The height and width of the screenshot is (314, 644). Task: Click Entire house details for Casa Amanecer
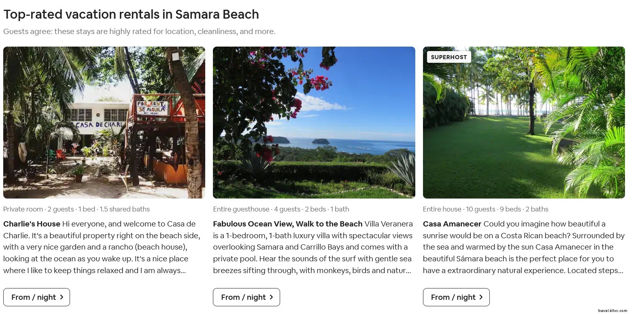coord(485,209)
